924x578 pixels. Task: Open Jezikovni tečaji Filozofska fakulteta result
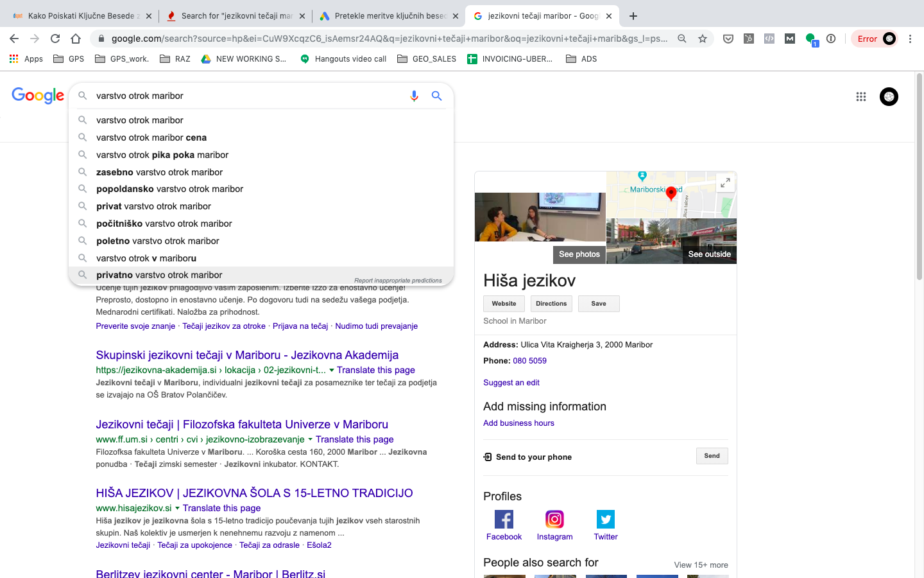point(242,425)
